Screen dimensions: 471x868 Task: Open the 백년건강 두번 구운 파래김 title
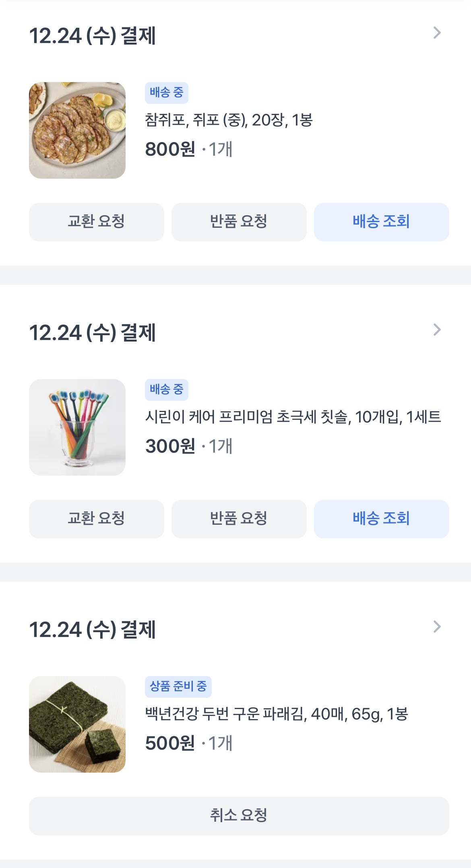(277, 714)
